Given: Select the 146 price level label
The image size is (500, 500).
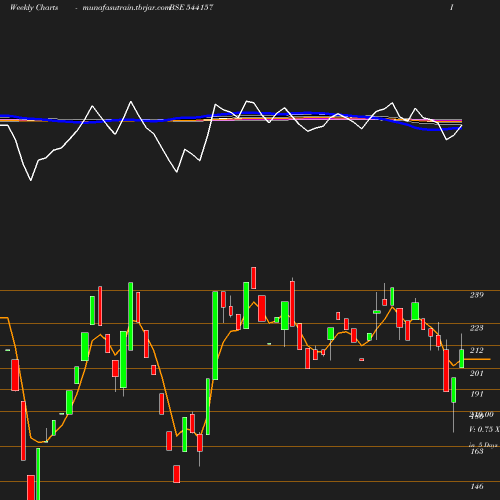Looking at the screenshot, I should tap(477, 487).
